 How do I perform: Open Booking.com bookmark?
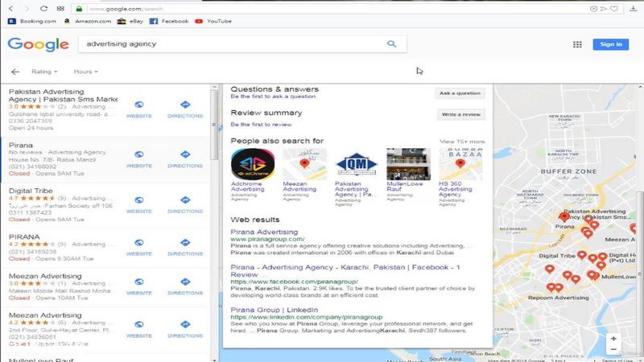click(x=32, y=21)
